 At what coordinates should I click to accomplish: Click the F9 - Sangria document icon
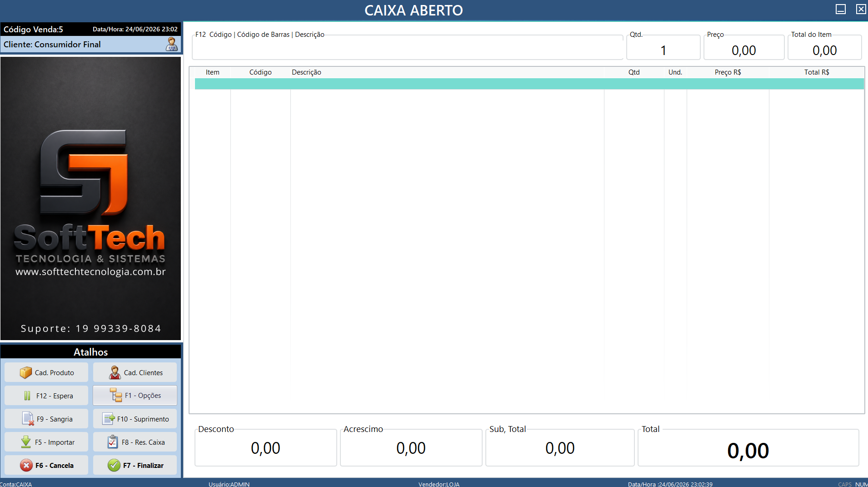[x=28, y=419]
